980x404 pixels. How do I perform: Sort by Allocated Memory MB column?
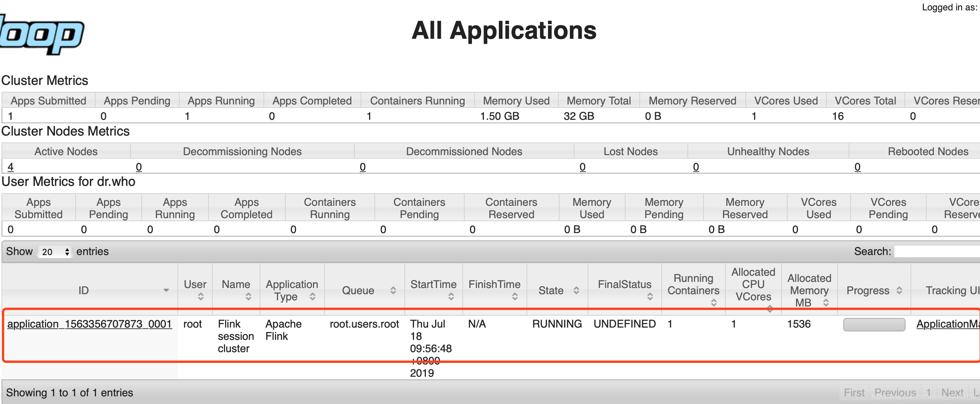[809, 290]
